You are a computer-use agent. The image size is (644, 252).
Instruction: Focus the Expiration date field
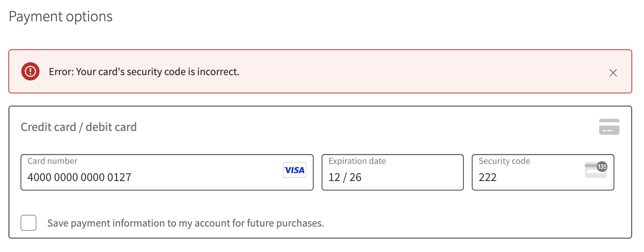[x=393, y=172]
